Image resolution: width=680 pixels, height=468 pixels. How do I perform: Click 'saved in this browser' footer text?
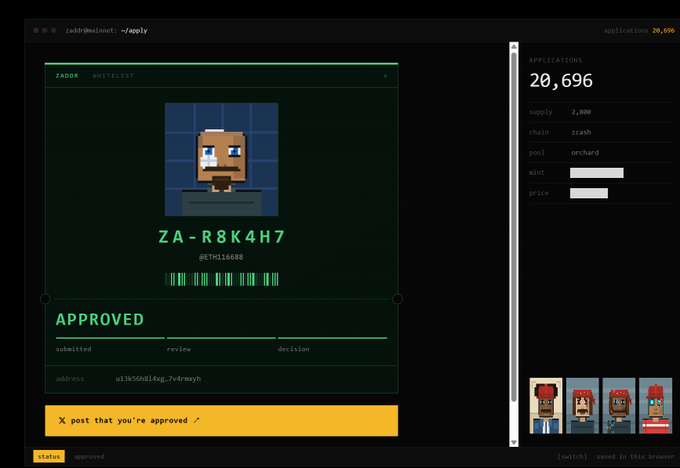(635, 456)
